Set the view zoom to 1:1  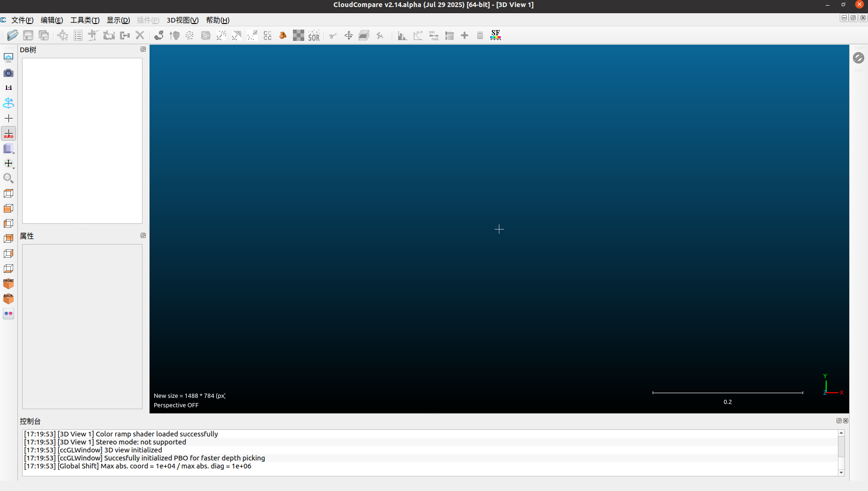(8, 87)
